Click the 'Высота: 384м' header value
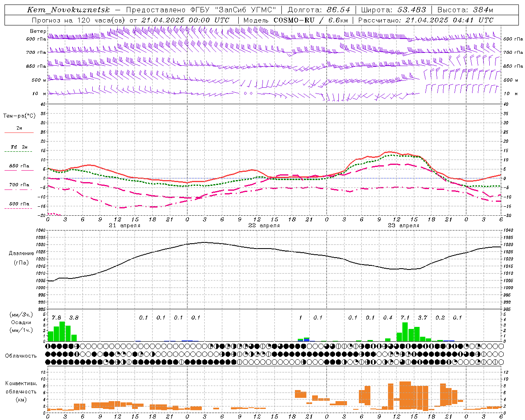Viewport: 525px width, 420px height. tap(465, 10)
